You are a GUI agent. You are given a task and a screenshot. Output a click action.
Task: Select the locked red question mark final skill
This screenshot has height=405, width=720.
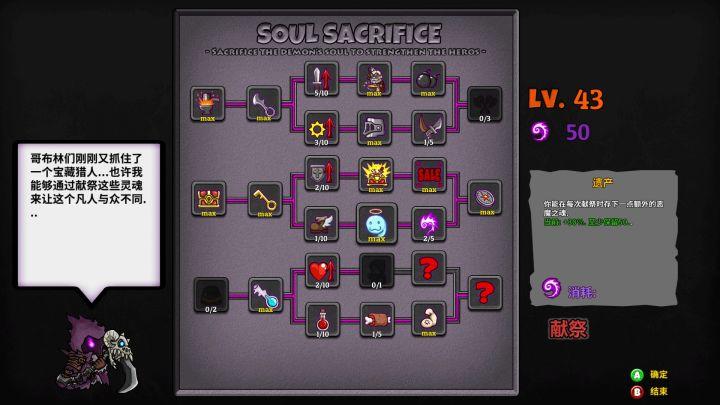tap(485, 293)
